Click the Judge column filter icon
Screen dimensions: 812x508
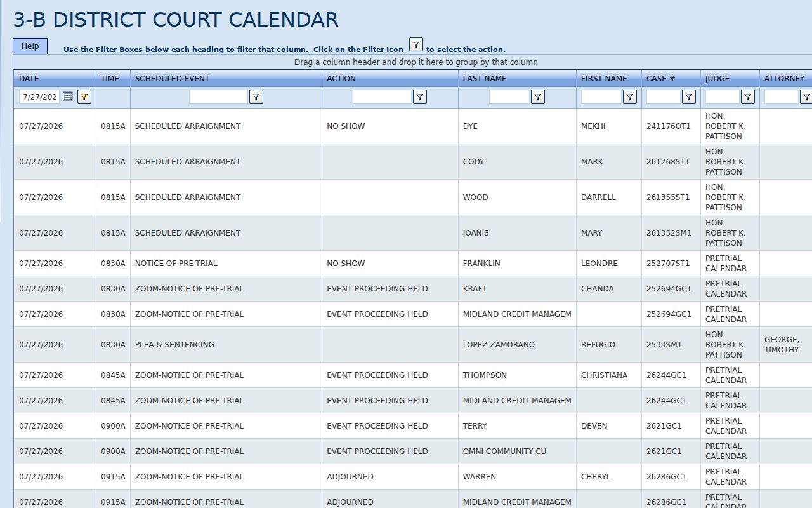coord(747,97)
